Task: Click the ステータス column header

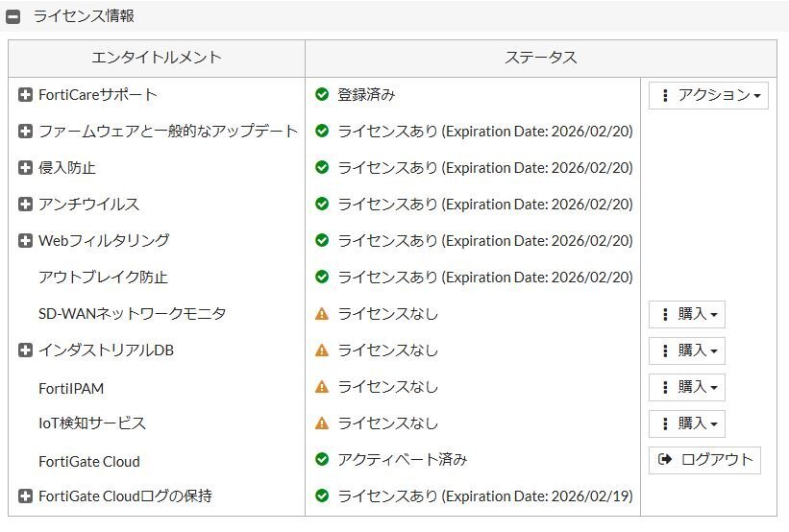Action: (541, 59)
